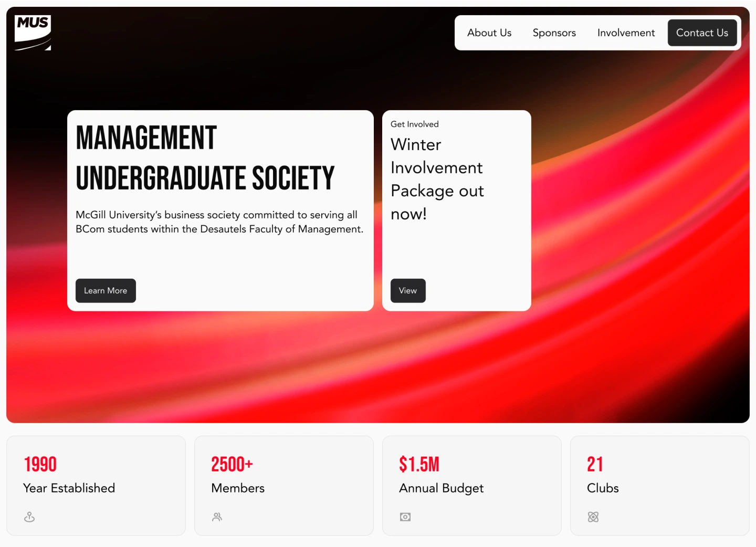
Task: Click the 21 Clubs statistic
Action: coord(595,464)
